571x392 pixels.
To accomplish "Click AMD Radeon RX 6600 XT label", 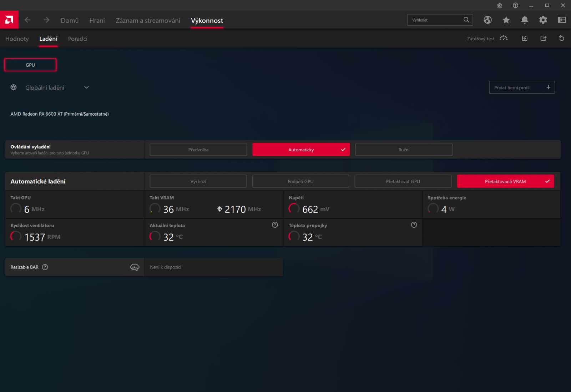I will coord(60,114).
